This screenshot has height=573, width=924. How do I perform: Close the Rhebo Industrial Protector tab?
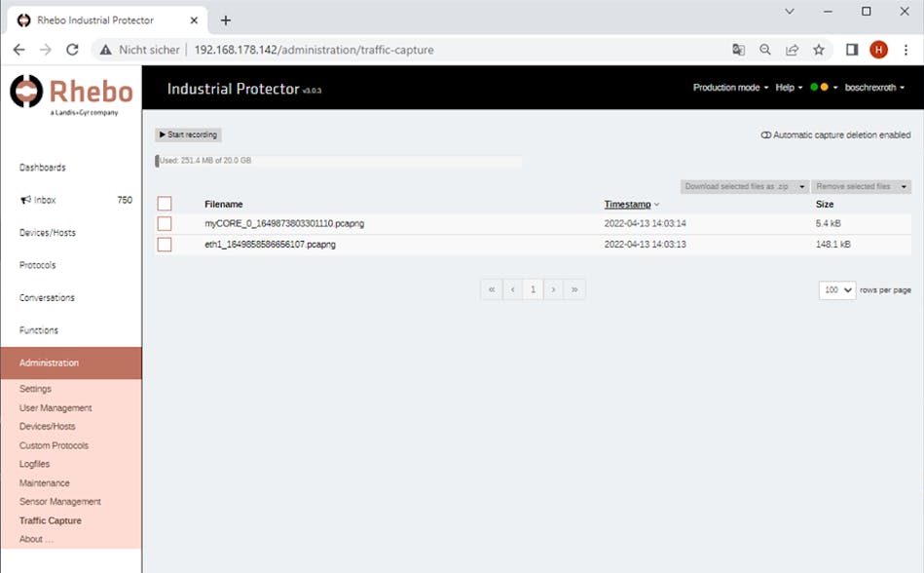194,20
